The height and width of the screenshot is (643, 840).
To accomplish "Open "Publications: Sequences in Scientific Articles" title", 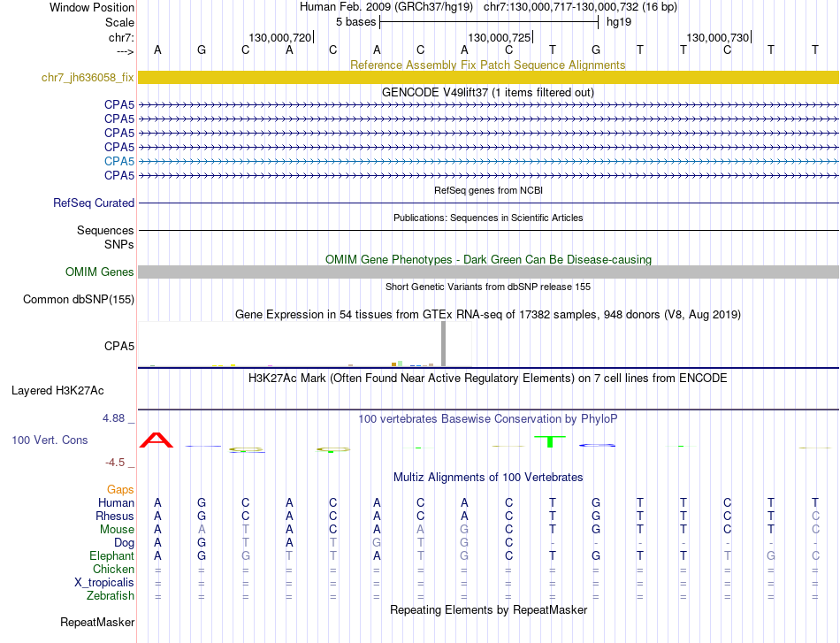I will [488, 218].
